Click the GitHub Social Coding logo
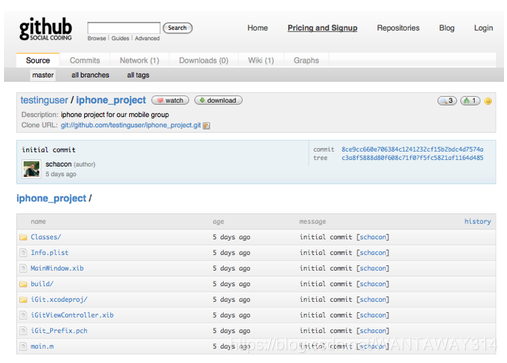 [x=45, y=29]
